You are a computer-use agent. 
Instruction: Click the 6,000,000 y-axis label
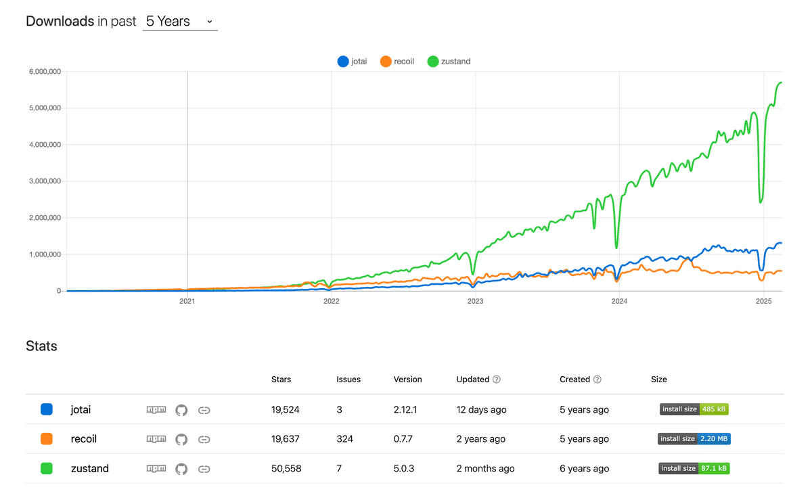pos(44,71)
